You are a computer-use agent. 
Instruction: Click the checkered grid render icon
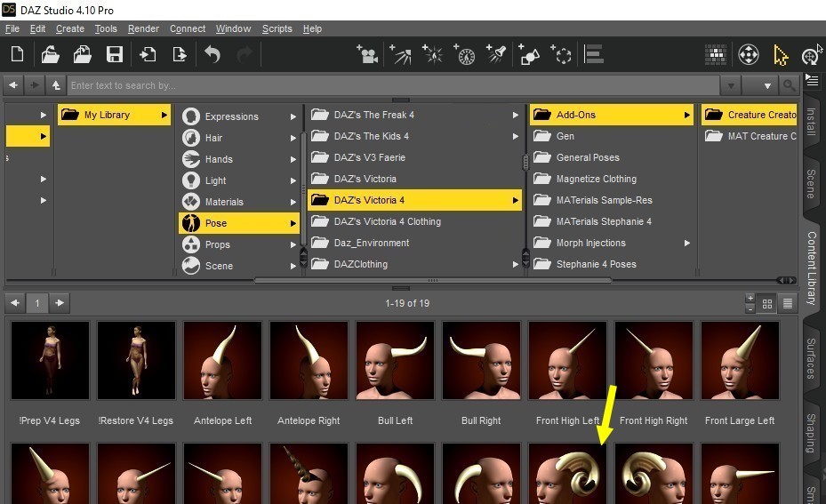(x=716, y=54)
